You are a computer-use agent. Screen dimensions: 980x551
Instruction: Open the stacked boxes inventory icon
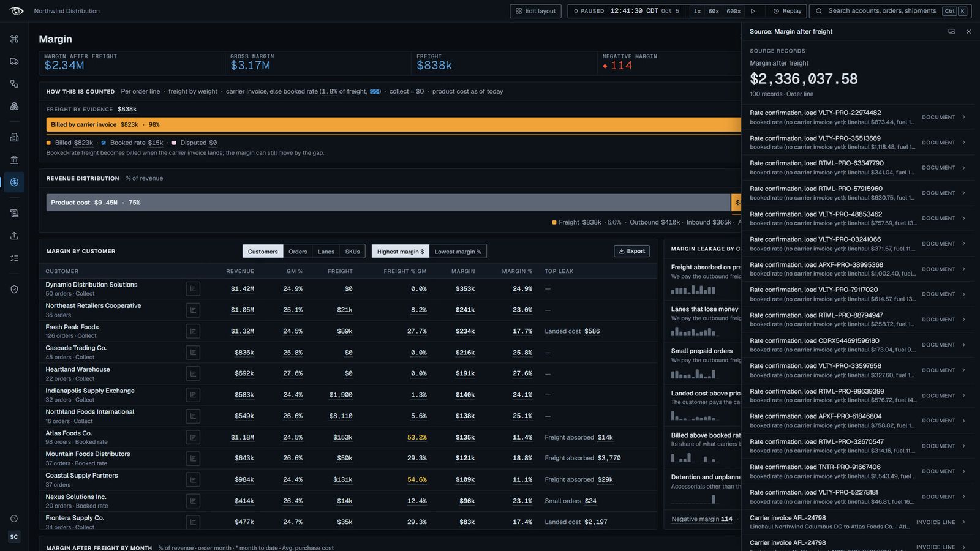(14, 107)
